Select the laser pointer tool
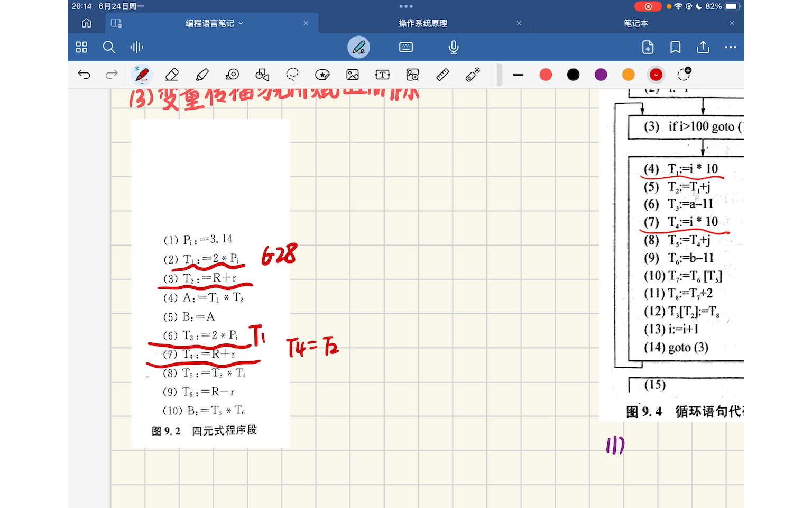 [x=473, y=75]
